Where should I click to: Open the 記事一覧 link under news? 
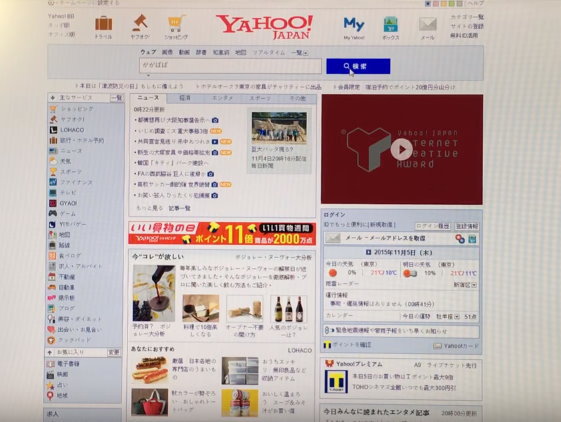(x=179, y=208)
